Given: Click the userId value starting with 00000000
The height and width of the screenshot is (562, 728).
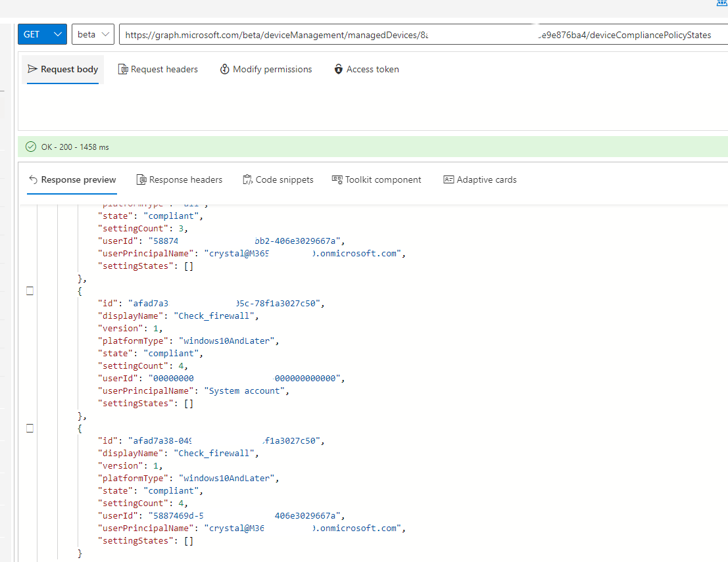Looking at the screenshot, I should click(x=244, y=378).
